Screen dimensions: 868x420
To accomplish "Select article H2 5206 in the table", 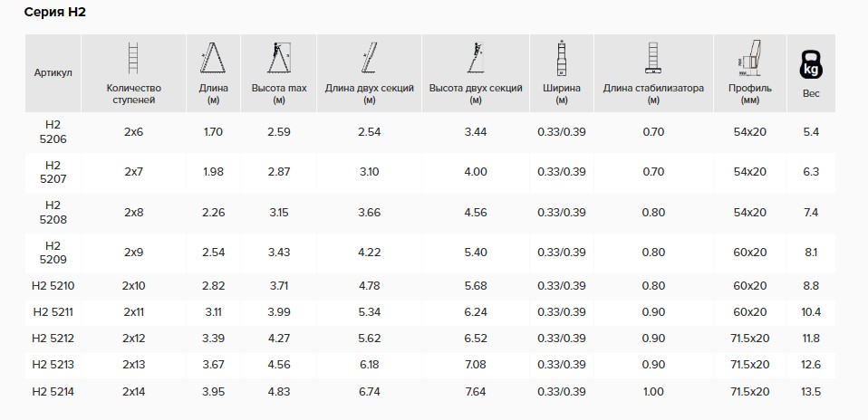I will [x=53, y=132].
